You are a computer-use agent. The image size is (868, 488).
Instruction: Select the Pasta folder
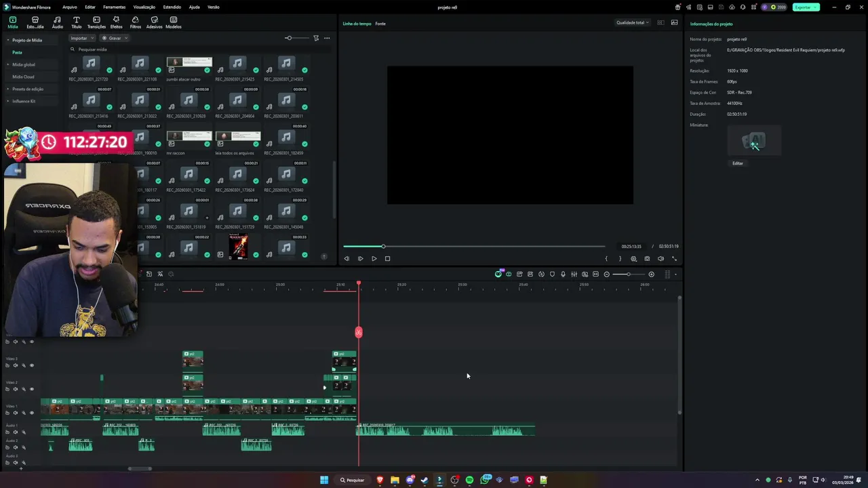click(x=17, y=52)
